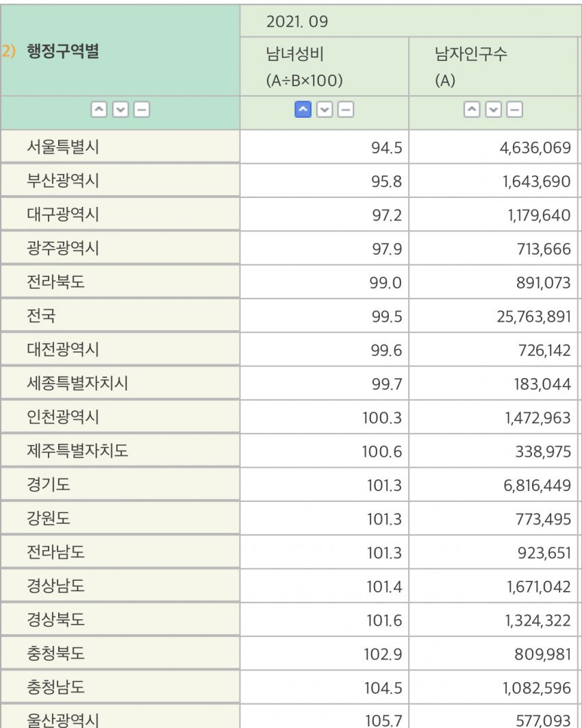
Task: Click male population 1,472,963 cell
Action: click(x=538, y=418)
